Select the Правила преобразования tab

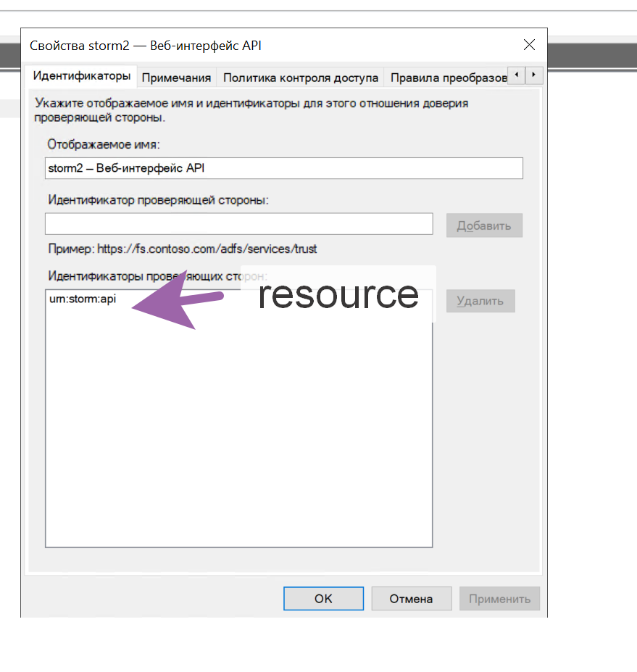(446, 78)
